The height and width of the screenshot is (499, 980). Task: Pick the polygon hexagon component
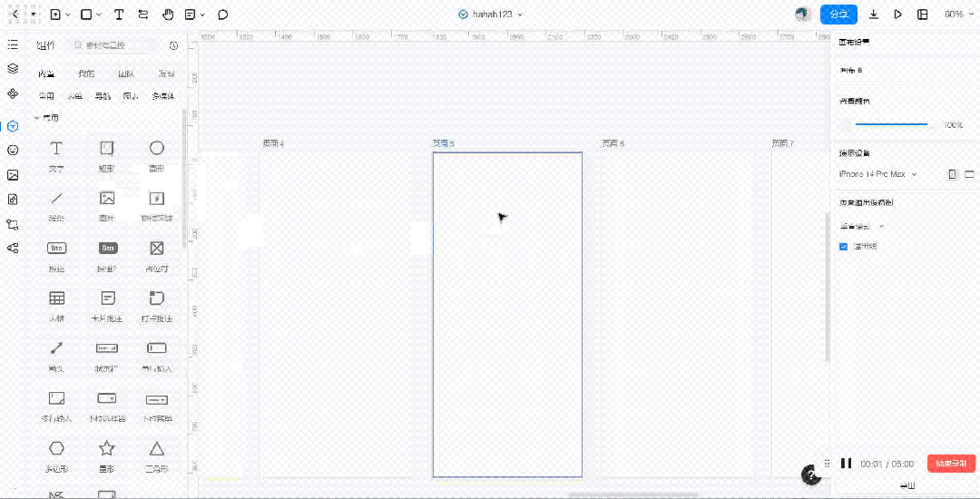pyautogui.click(x=56, y=455)
